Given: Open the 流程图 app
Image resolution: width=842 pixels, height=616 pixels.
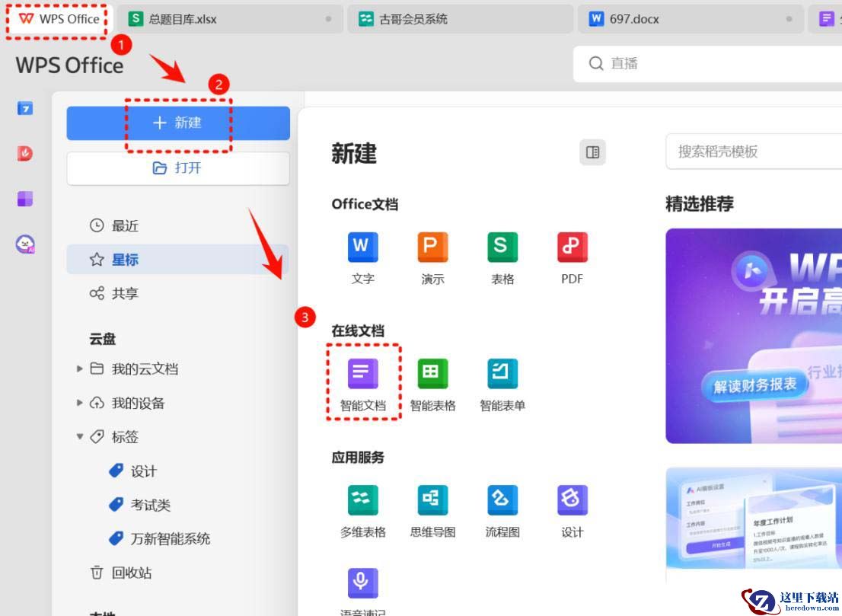Looking at the screenshot, I should [502, 511].
